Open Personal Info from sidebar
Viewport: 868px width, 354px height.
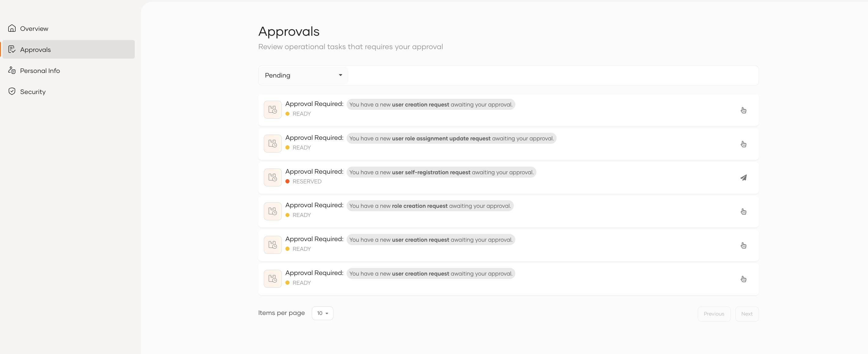tap(40, 71)
